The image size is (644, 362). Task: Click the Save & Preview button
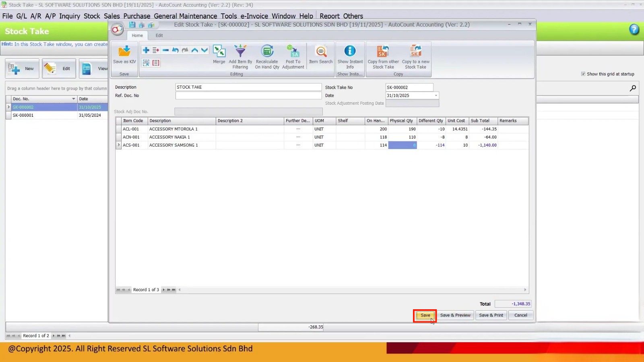455,315
